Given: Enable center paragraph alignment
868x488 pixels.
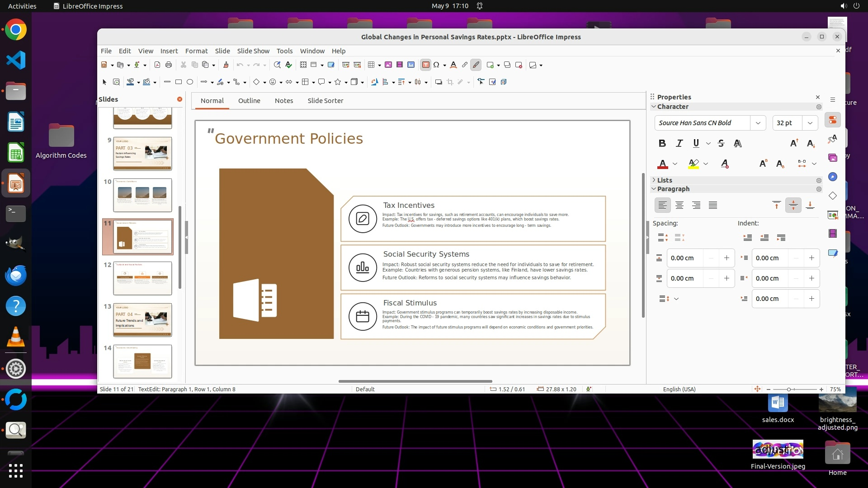Looking at the screenshot, I should [x=679, y=206].
